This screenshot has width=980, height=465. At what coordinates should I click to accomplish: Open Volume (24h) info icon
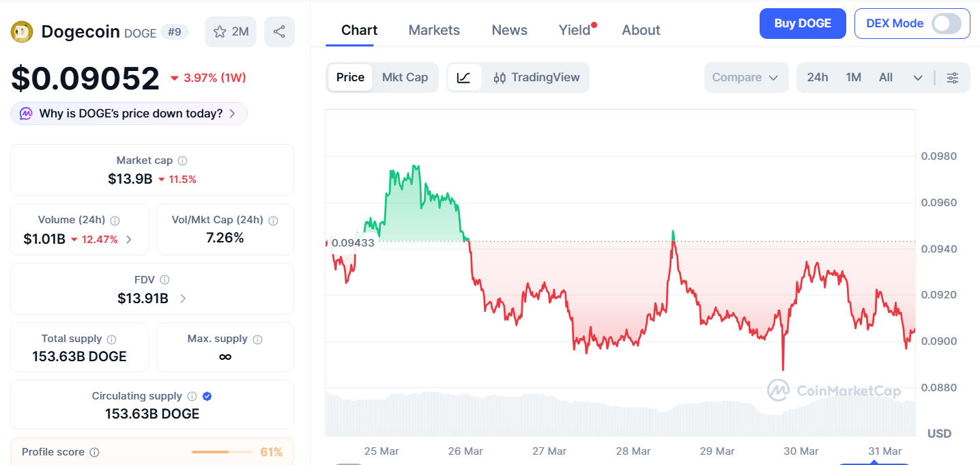click(x=115, y=221)
